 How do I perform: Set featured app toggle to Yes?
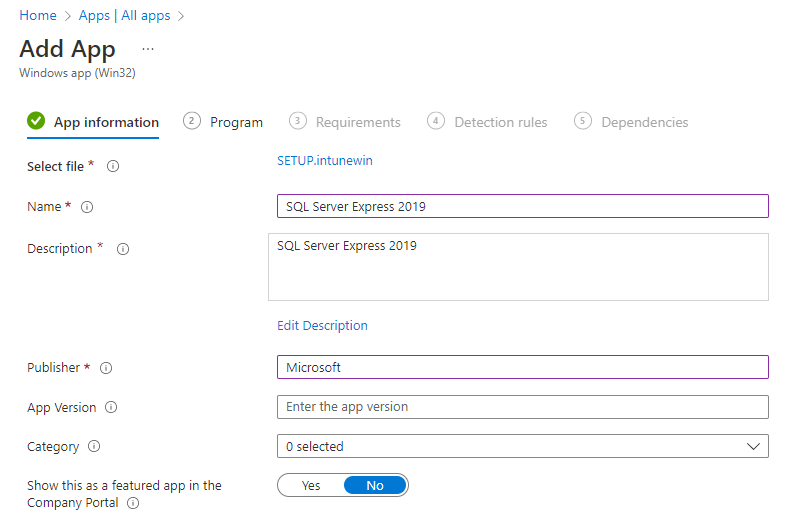pos(311,486)
